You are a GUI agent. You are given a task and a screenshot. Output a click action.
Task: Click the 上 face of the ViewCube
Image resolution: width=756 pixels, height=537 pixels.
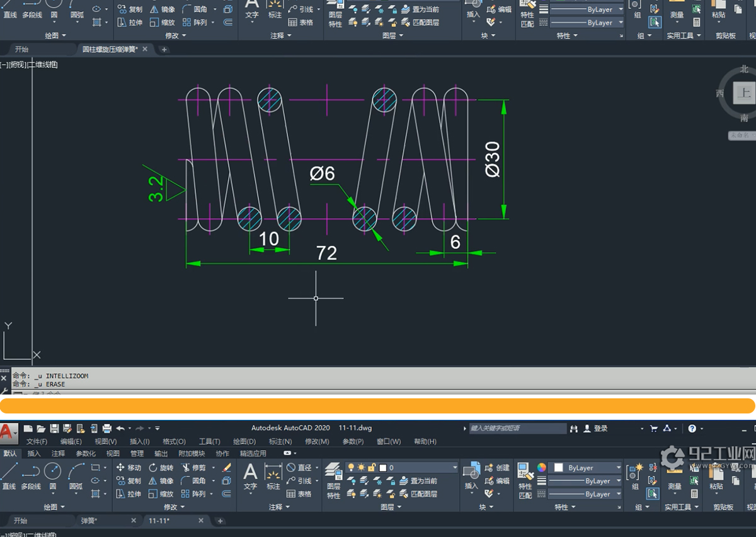745,93
